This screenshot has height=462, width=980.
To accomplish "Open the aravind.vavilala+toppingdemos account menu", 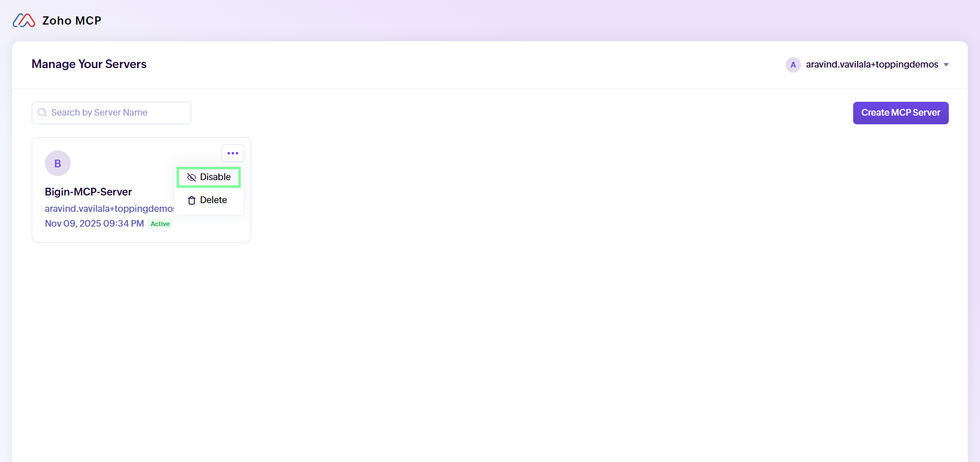I will click(872, 64).
